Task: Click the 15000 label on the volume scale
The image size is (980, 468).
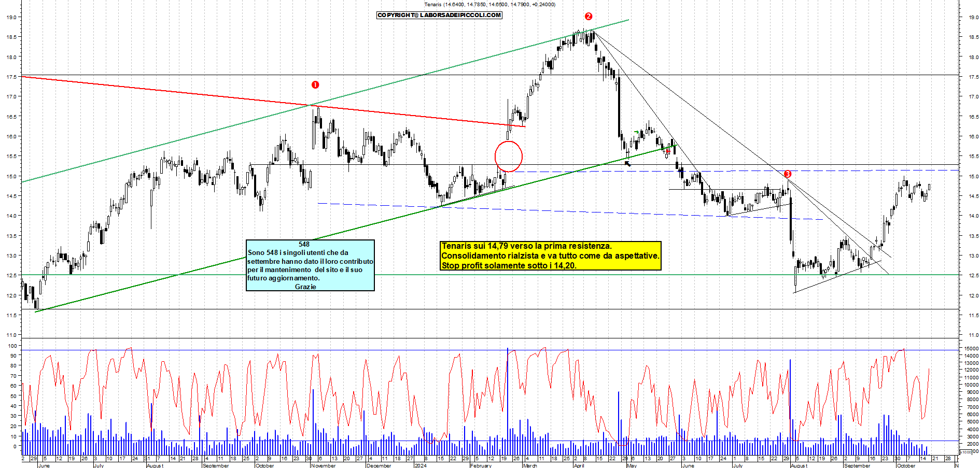Action: click(x=971, y=349)
